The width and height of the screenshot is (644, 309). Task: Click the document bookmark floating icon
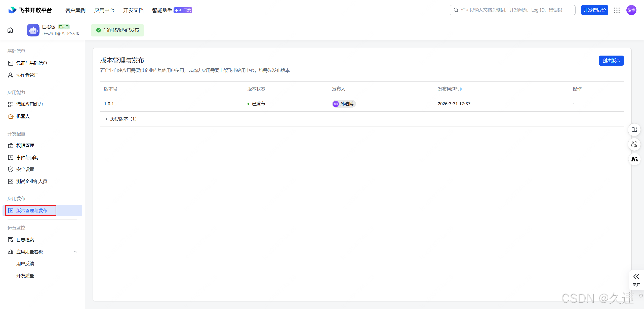634,130
